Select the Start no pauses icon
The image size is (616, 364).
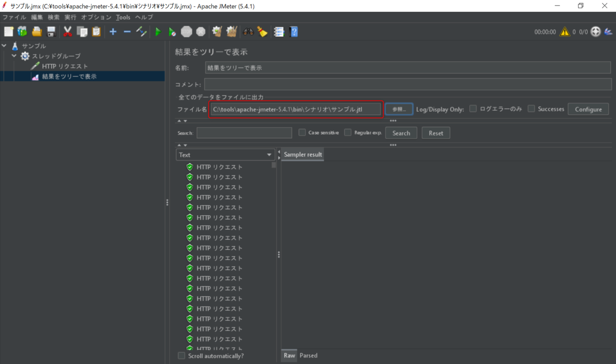[172, 31]
